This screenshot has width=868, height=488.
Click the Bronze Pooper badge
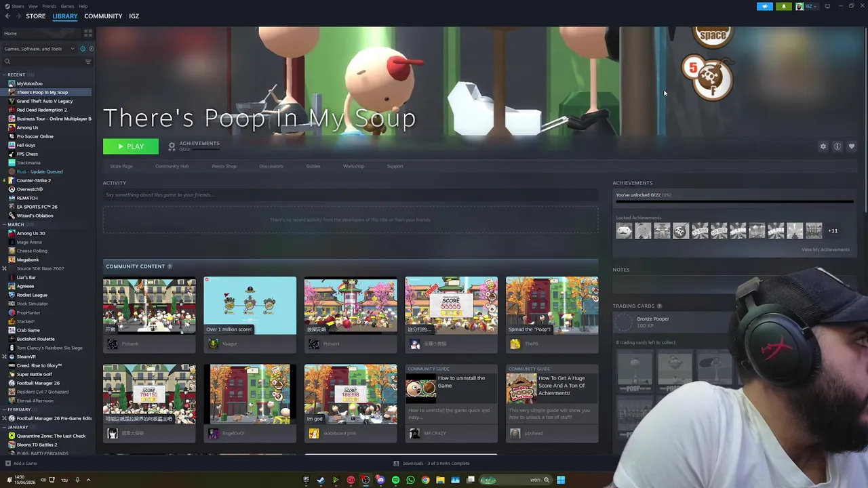[x=625, y=323]
